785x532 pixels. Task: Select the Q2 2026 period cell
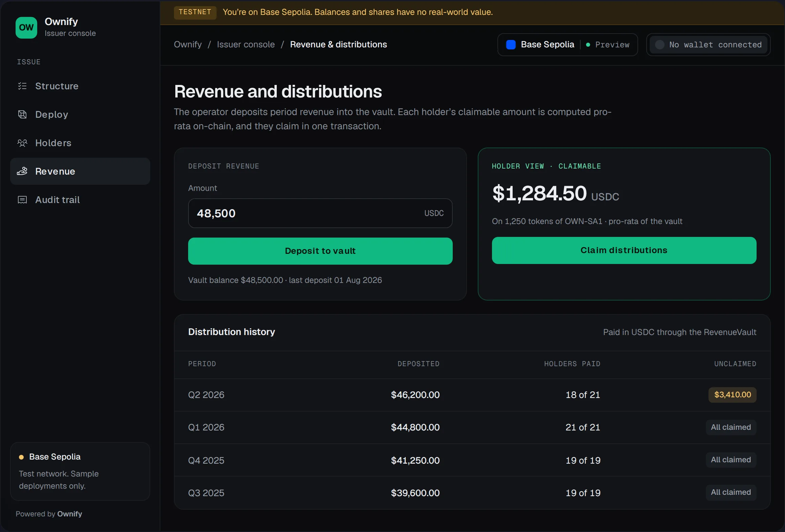tap(206, 395)
